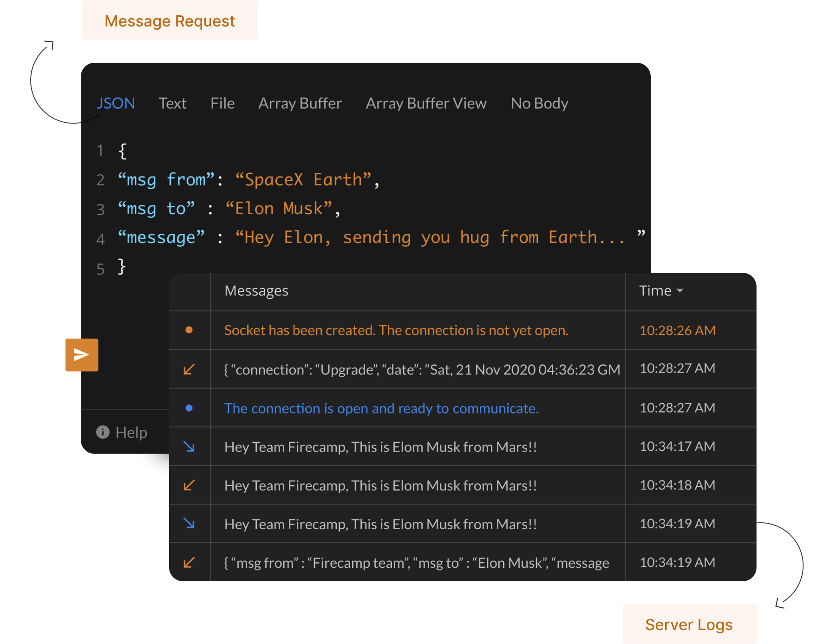Select the JSON body tab
The image size is (830, 644).
click(116, 103)
